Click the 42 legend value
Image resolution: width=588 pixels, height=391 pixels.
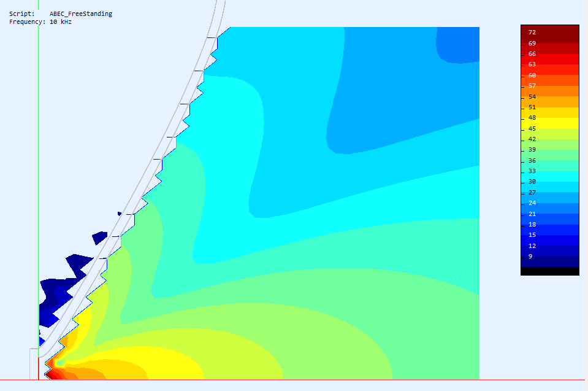click(x=532, y=139)
